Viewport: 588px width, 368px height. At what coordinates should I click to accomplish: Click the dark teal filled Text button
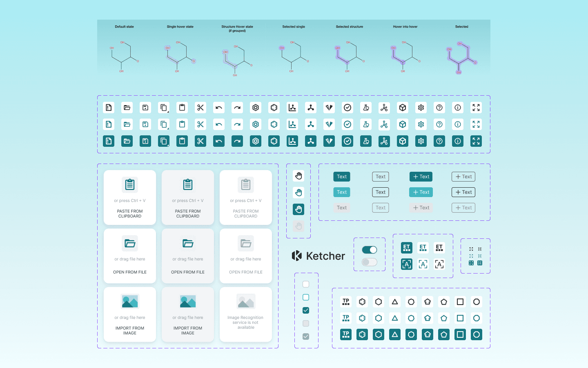pyautogui.click(x=342, y=177)
